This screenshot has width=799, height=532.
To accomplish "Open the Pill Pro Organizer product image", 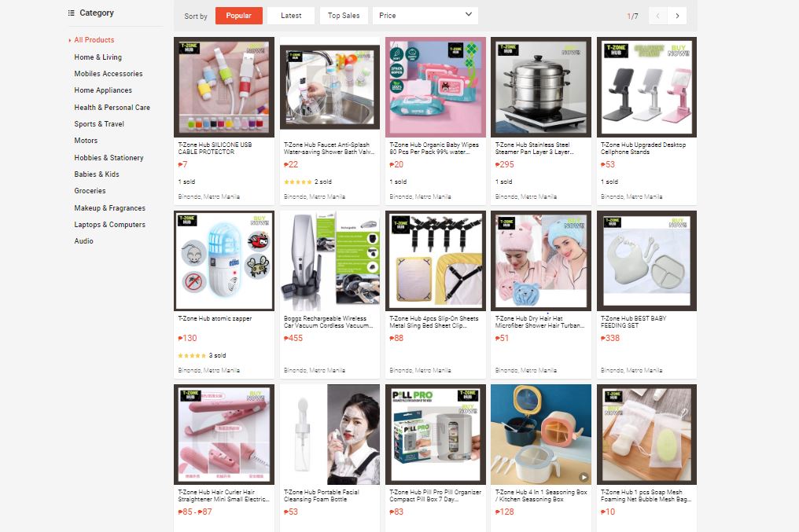I will (x=436, y=435).
